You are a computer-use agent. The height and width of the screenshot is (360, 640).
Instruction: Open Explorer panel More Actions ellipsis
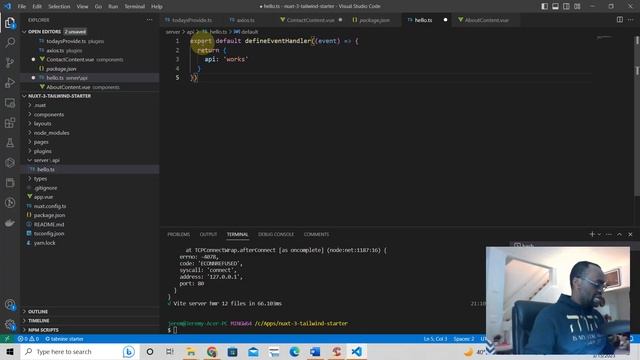click(149, 20)
